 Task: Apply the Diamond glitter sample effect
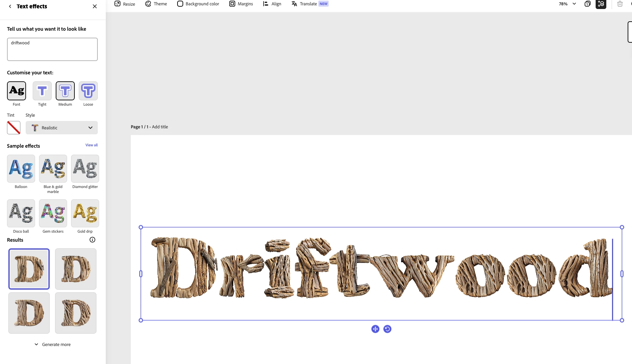[85, 169]
